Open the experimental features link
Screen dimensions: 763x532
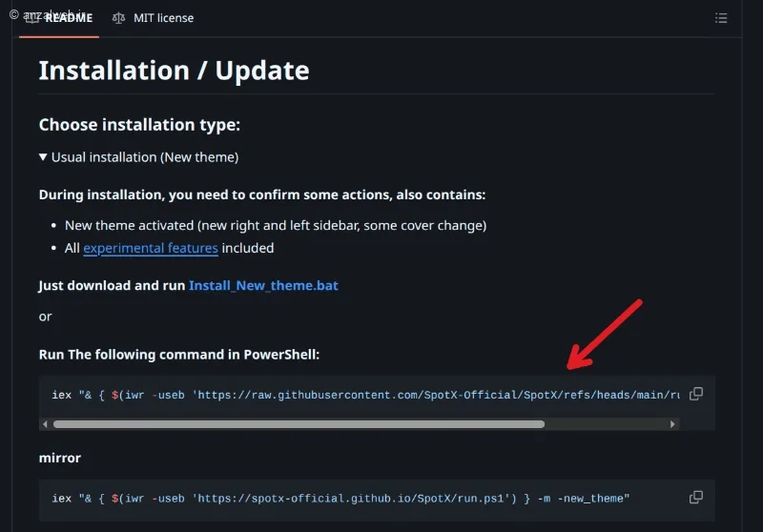(x=151, y=248)
